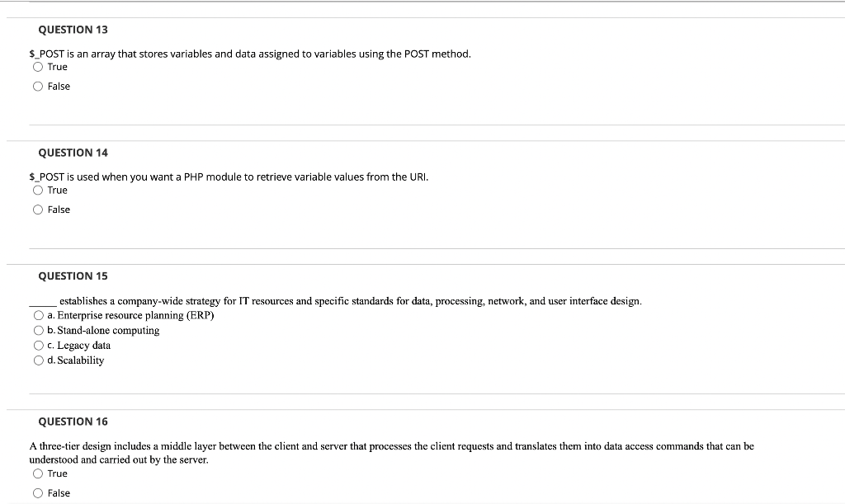Select False for Question 14

pos(37,210)
